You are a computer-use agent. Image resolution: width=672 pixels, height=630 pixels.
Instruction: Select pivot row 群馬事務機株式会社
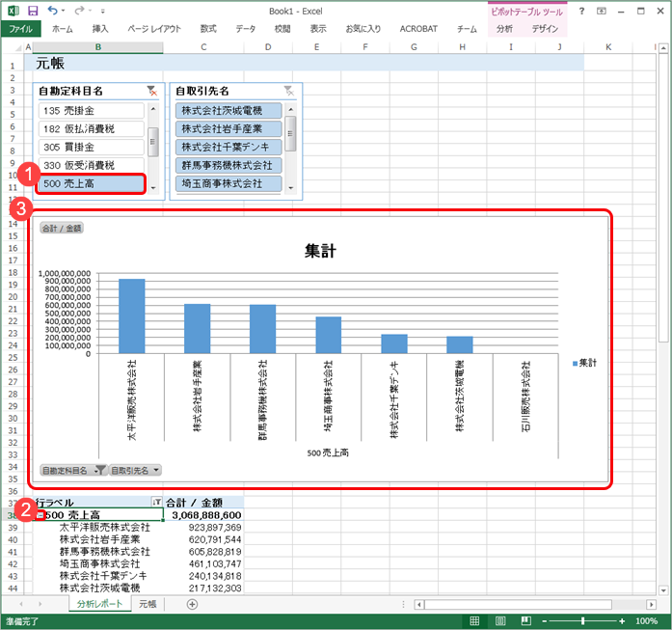coord(105,552)
